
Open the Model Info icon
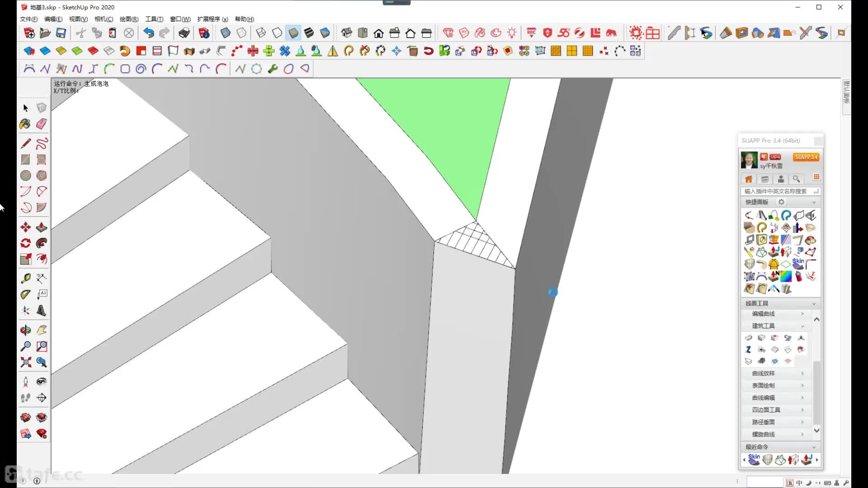coord(204,33)
